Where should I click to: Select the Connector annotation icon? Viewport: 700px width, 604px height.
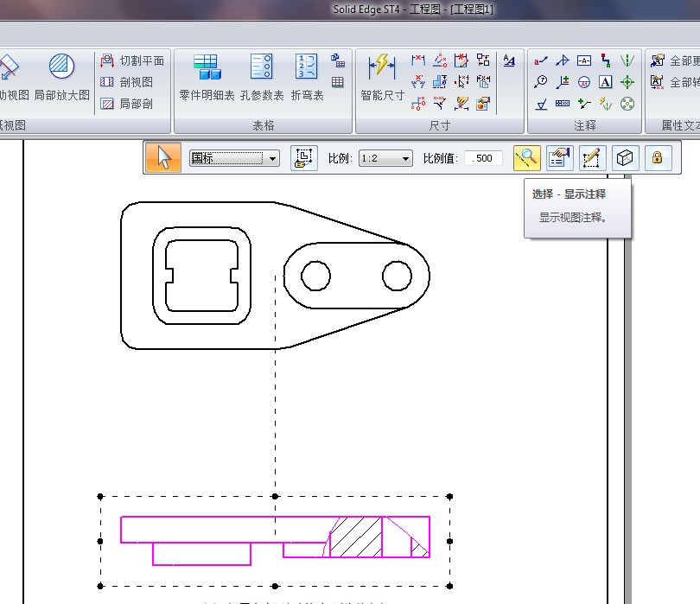coord(606,60)
